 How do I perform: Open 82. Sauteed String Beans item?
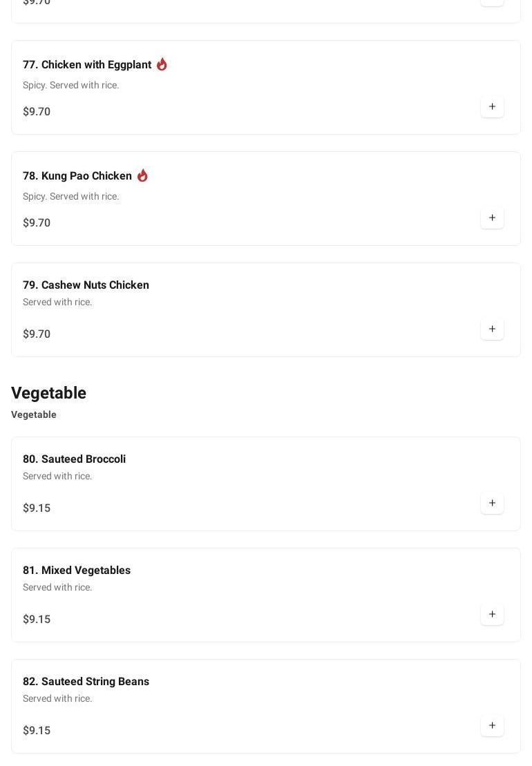click(86, 682)
